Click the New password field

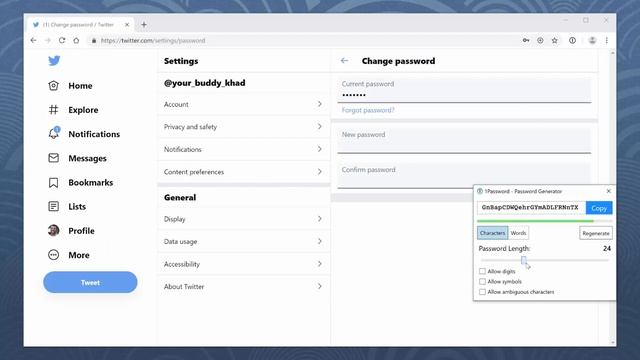click(x=464, y=141)
